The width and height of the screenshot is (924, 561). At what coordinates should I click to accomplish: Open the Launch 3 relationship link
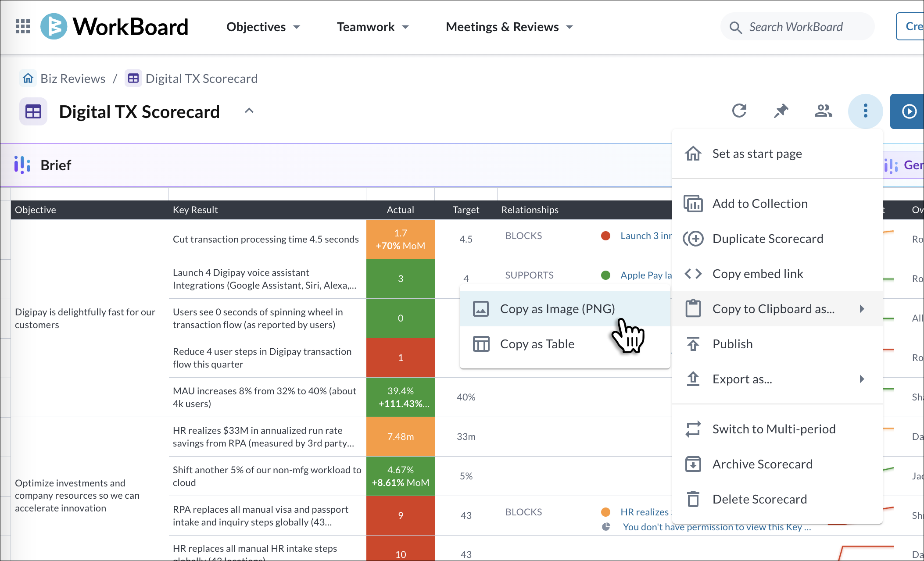pyautogui.click(x=646, y=236)
